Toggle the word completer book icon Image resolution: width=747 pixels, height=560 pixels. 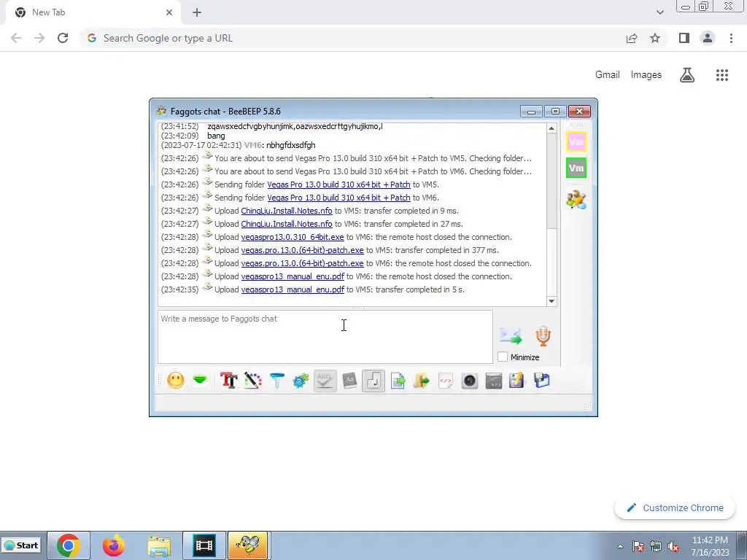click(349, 381)
